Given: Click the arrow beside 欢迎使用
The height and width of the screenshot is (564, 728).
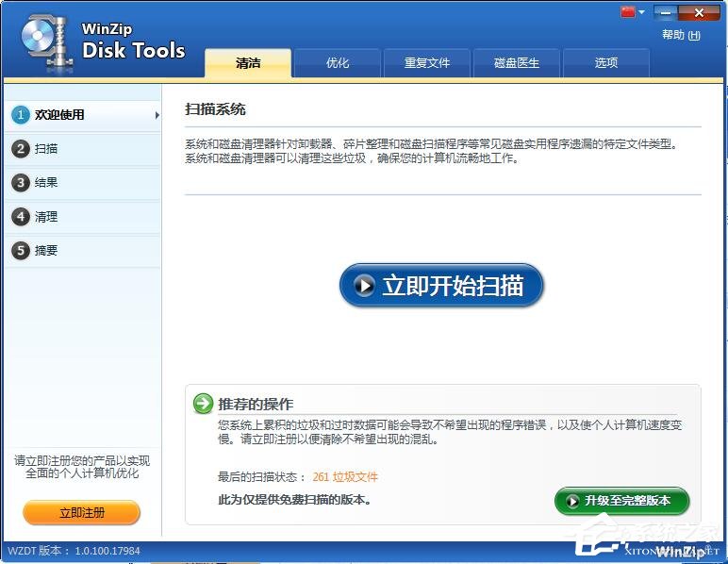Looking at the screenshot, I should [157, 115].
